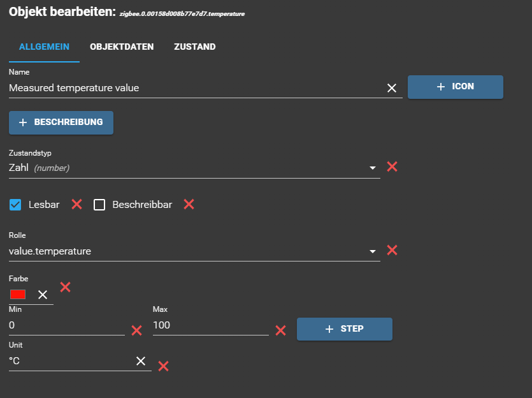Delete the Max value red X
The height and width of the screenshot is (398, 532).
click(280, 330)
